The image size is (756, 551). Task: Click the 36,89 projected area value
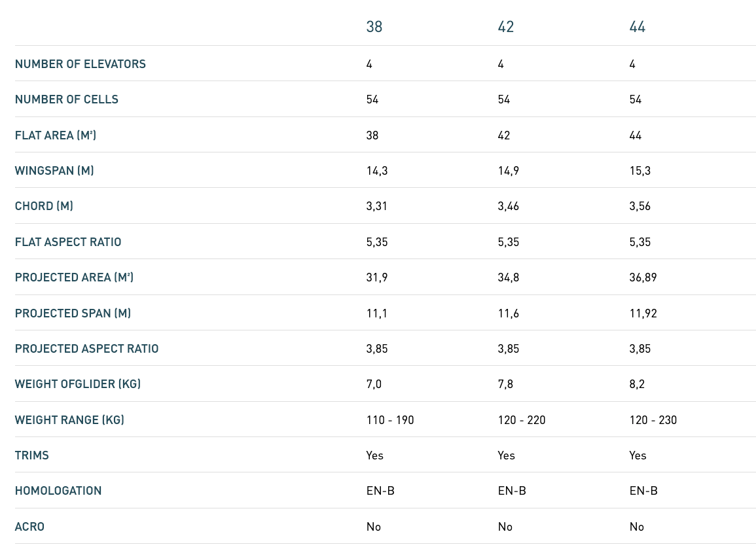pos(643,277)
